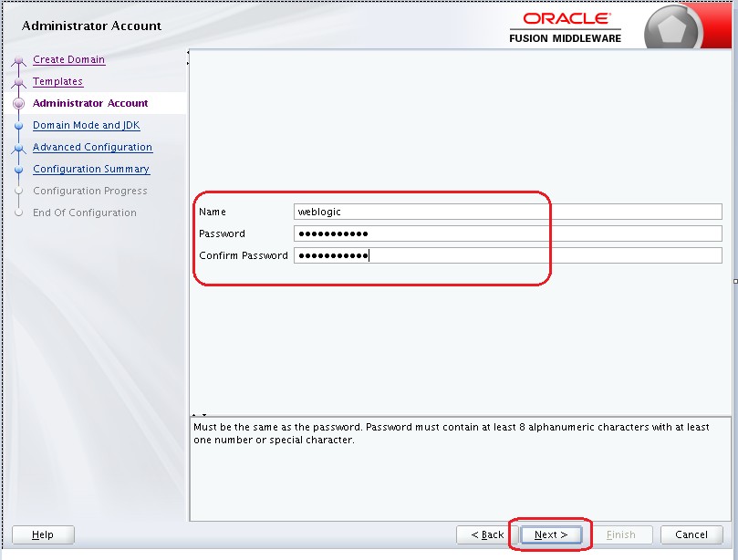Click the Administrator Account step bullet icon
The width and height of the screenshot is (738, 560).
click(x=19, y=104)
